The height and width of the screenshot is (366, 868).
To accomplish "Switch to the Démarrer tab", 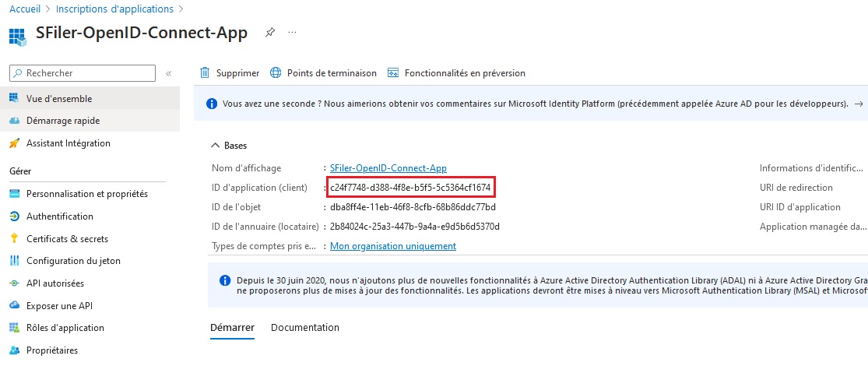I will tap(233, 327).
